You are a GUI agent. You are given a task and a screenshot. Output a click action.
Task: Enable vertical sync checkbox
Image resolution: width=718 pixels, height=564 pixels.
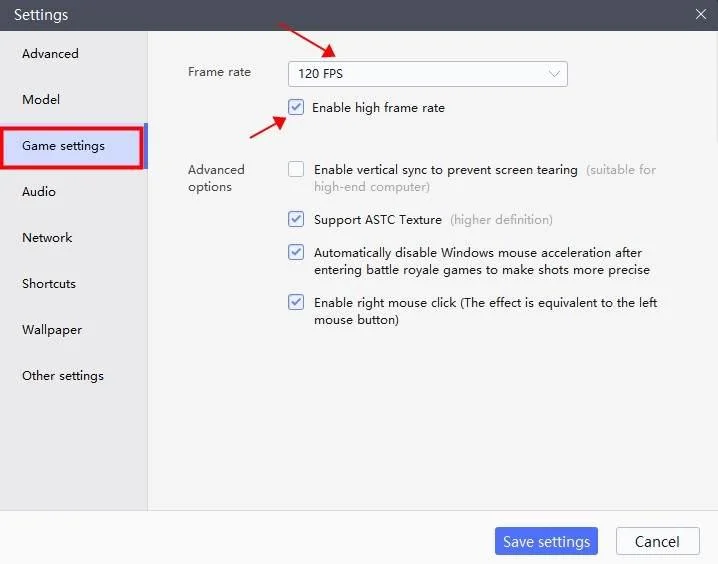tap(296, 169)
